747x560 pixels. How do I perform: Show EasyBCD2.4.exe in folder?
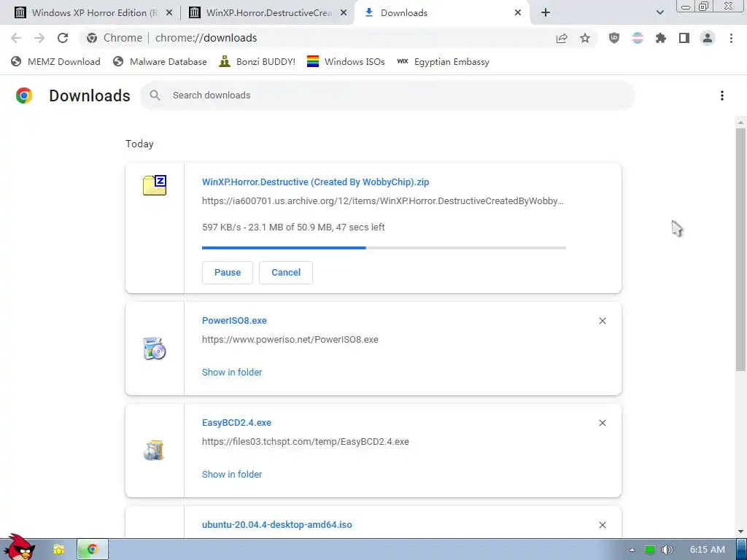[232, 474]
